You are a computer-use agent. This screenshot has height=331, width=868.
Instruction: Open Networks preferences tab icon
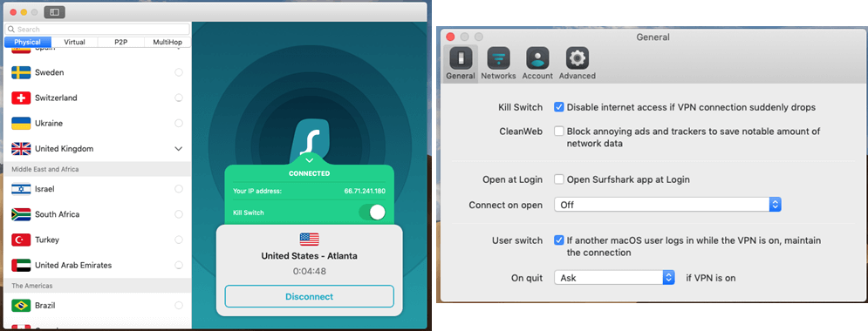[x=498, y=58]
